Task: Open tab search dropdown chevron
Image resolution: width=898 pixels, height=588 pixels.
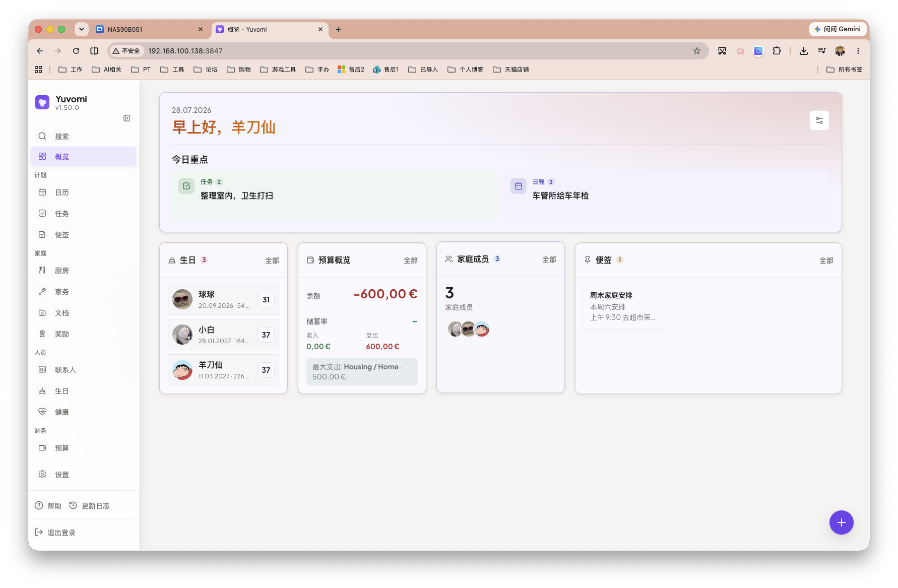Action: (x=82, y=29)
